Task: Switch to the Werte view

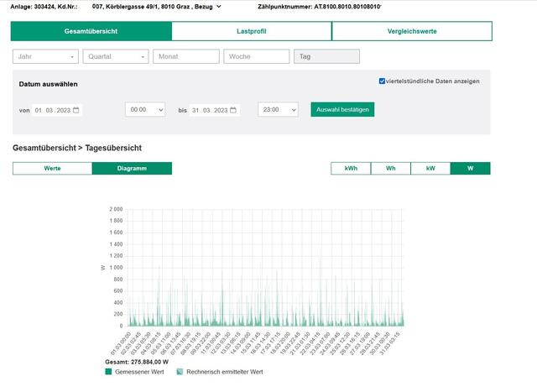Action: click(52, 168)
